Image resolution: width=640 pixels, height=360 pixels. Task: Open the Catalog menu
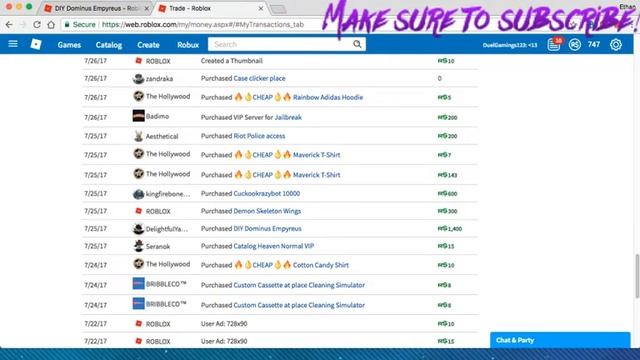tap(109, 45)
